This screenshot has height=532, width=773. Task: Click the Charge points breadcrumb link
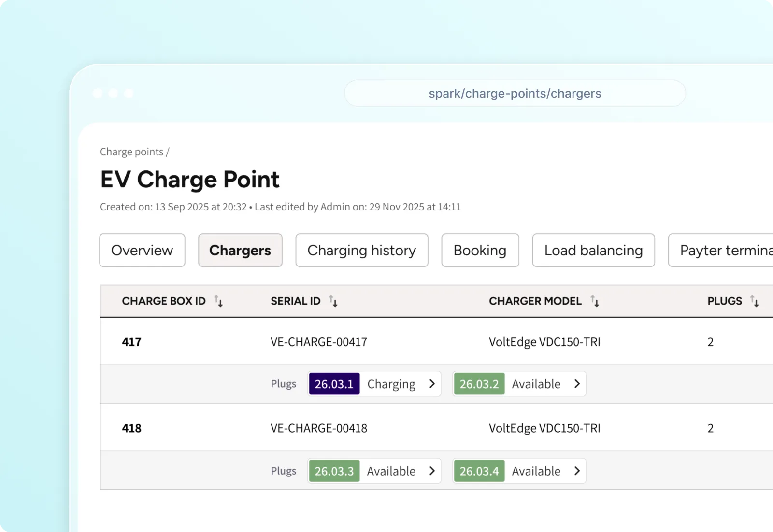(x=131, y=152)
